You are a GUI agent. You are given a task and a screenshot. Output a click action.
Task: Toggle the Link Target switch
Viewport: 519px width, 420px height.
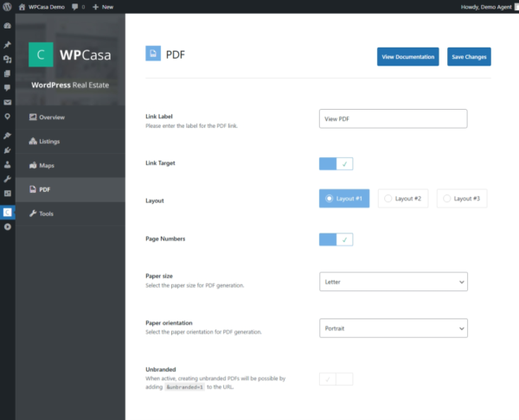(x=336, y=163)
